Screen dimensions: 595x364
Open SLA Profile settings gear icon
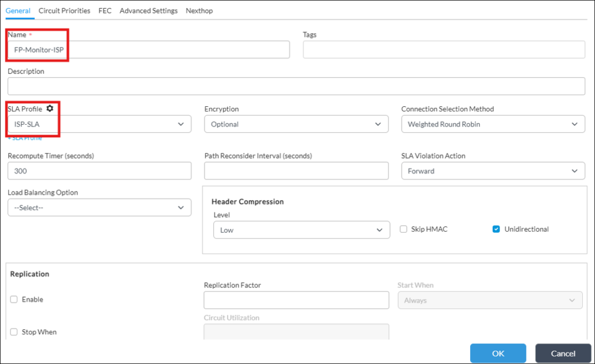click(50, 109)
